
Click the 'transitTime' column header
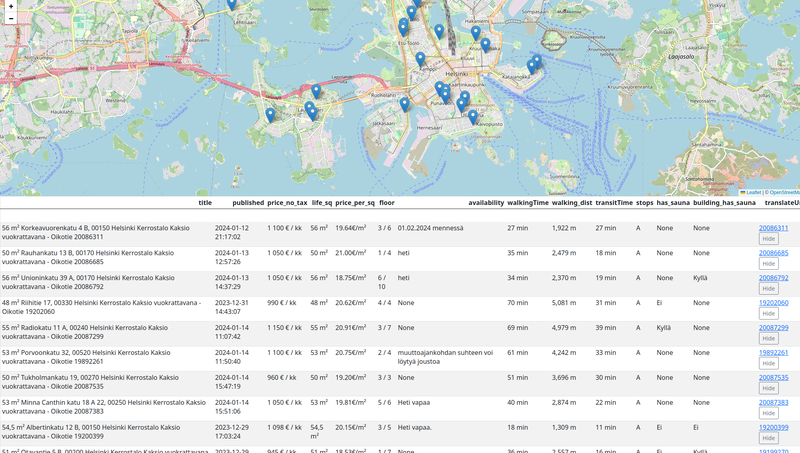(614, 203)
